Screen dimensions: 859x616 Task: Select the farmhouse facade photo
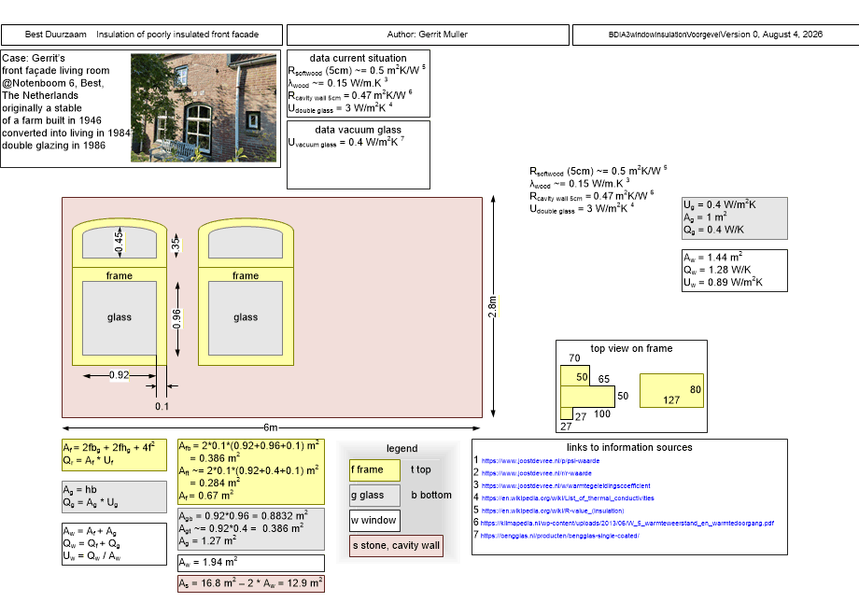[204, 108]
